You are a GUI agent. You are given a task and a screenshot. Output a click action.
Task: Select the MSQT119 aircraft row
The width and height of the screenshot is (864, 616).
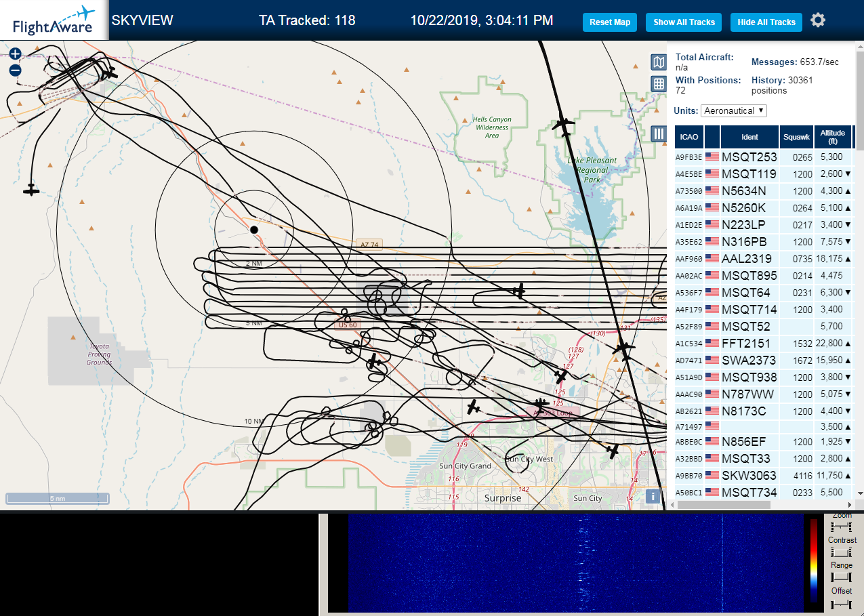tap(764, 173)
